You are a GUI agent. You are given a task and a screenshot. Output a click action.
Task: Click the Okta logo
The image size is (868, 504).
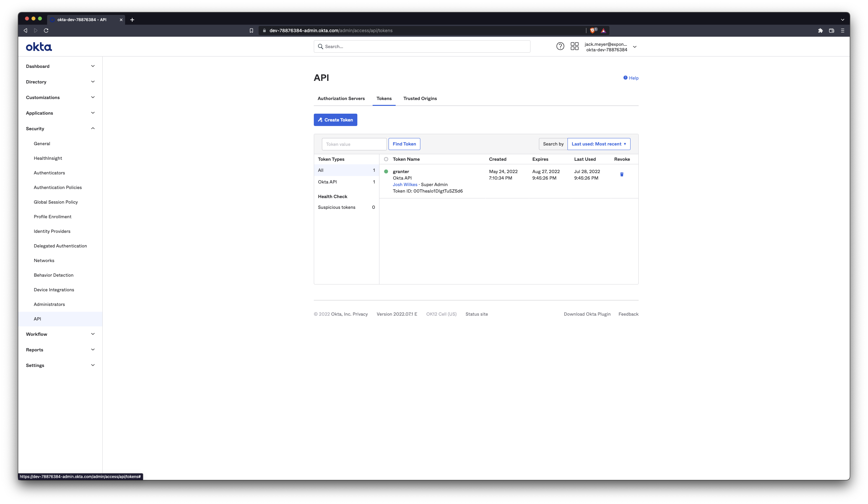(x=39, y=47)
